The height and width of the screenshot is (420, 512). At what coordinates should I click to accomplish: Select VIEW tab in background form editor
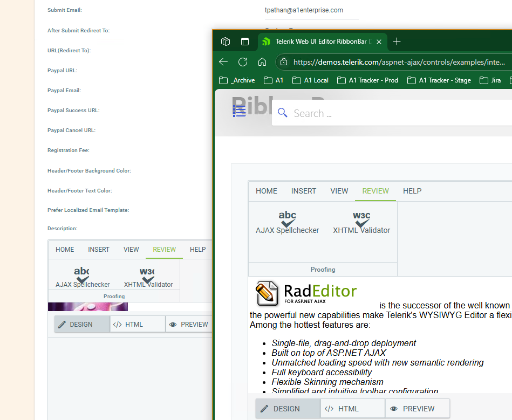(x=131, y=250)
